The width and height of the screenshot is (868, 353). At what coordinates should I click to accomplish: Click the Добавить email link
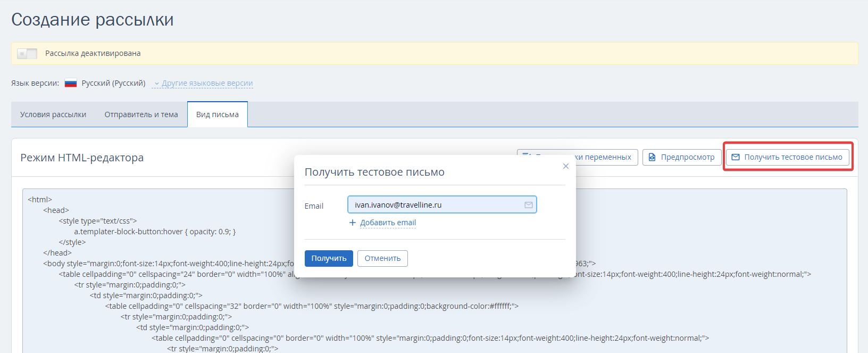click(x=388, y=223)
